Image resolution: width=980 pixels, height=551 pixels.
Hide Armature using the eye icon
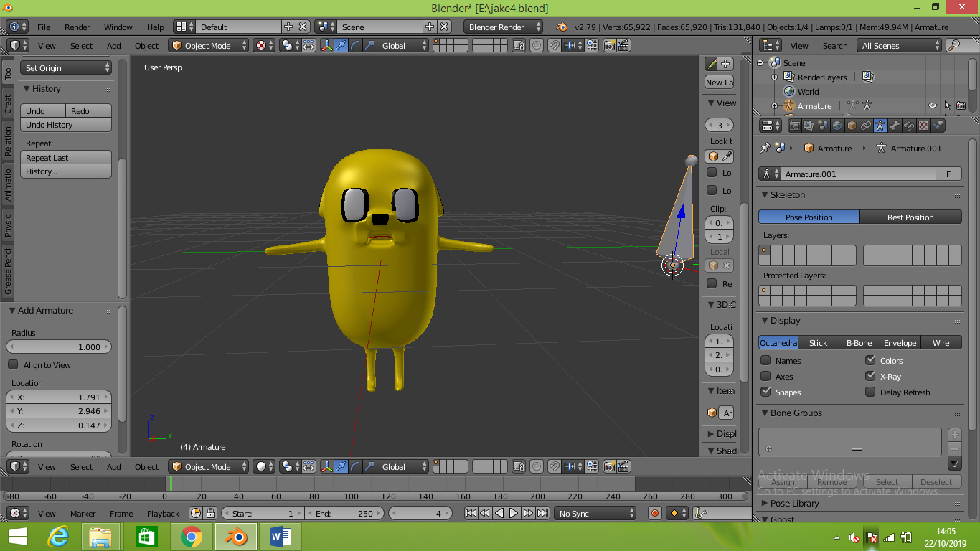coord(932,105)
